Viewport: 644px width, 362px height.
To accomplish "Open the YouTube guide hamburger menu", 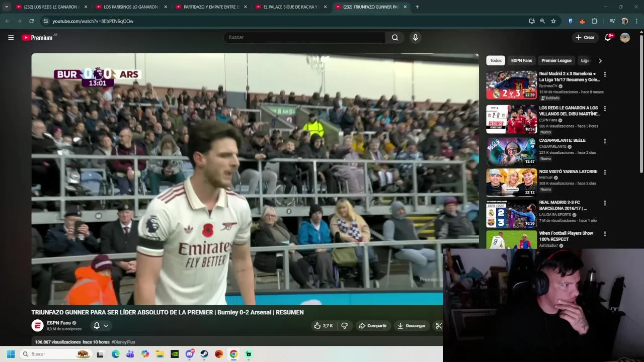I will click(x=11, y=37).
